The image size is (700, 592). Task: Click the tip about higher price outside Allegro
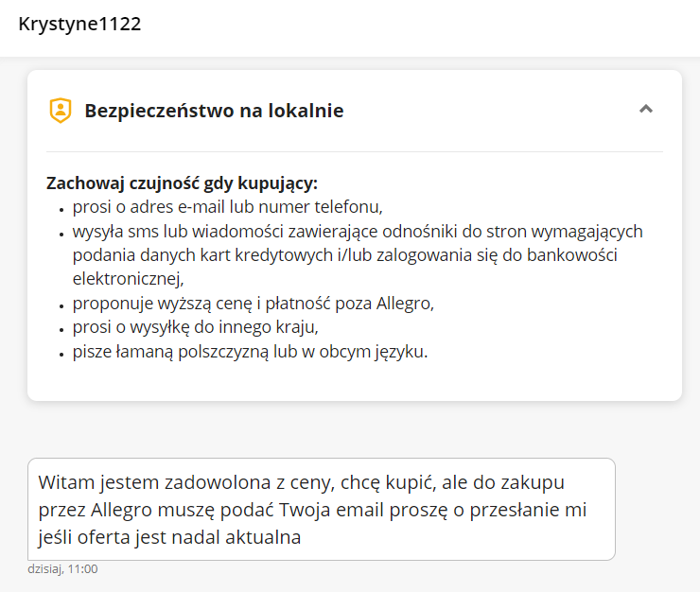254,304
